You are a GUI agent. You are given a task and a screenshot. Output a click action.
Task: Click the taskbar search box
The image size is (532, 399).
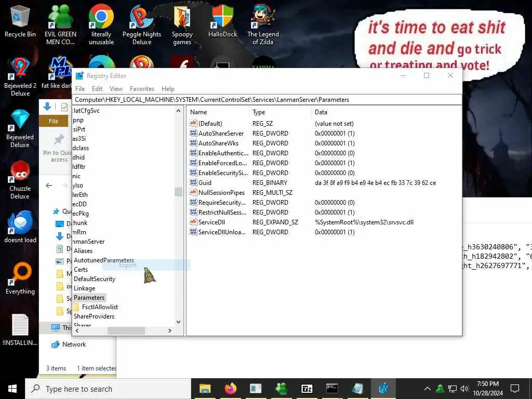pos(108,389)
